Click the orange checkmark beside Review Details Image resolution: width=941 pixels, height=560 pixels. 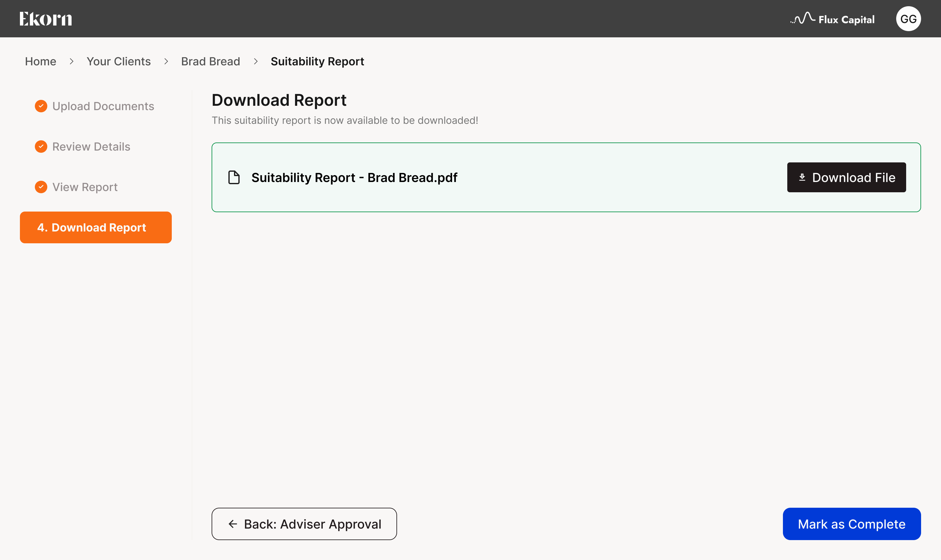pos(41,147)
